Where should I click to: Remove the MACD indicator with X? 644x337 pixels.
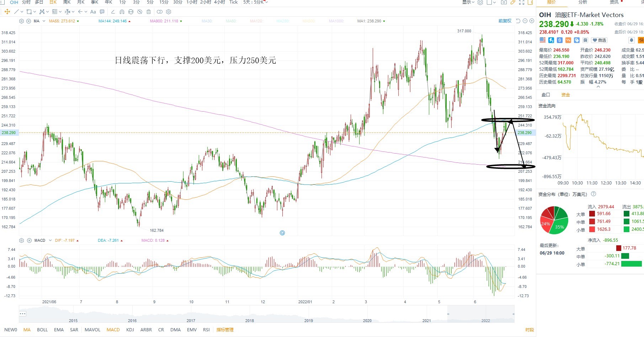tap(29, 240)
